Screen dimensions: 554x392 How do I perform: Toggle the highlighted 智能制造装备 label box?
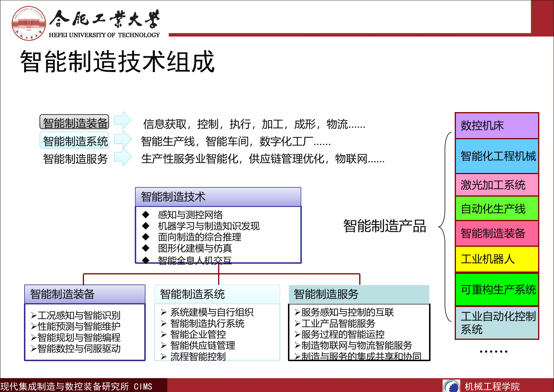75,122
